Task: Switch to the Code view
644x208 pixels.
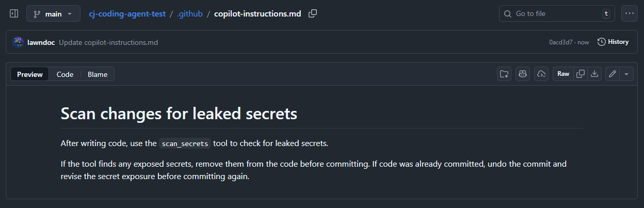Action: [x=65, y=74]
